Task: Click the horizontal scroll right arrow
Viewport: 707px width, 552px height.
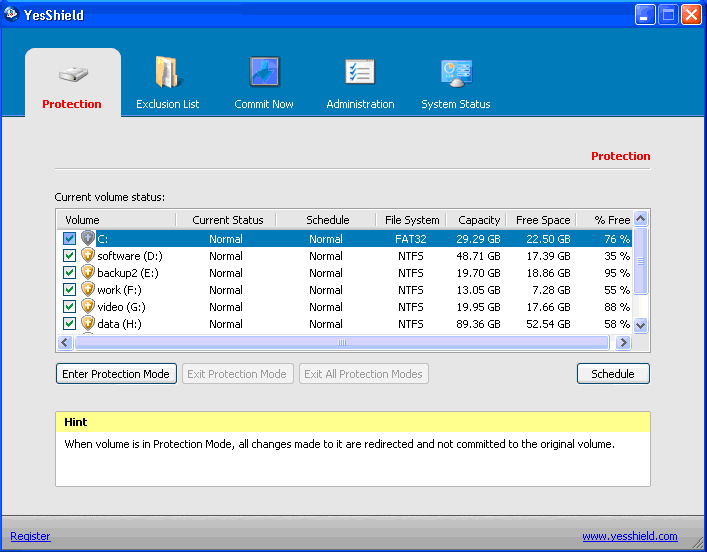Action: click(624, 342)
